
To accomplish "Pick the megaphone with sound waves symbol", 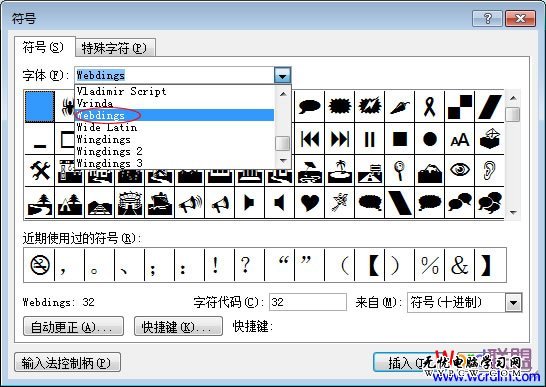I will (190, 203).
